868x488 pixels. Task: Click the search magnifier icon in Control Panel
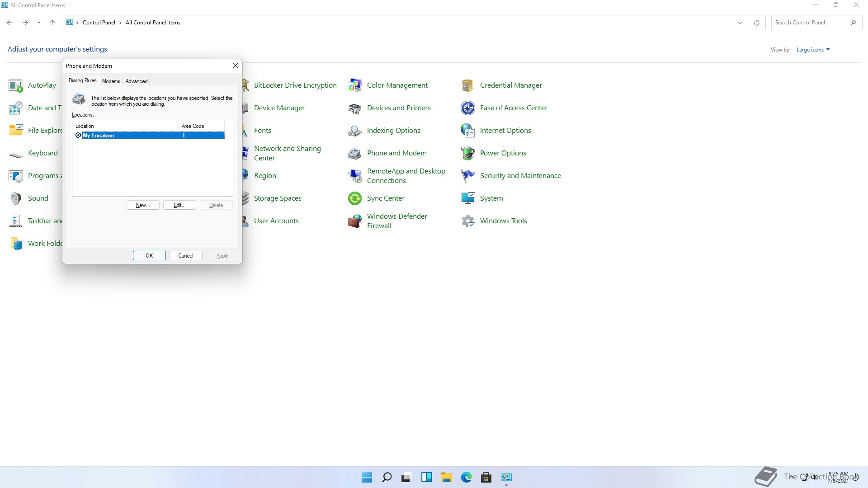pos(853,23)
